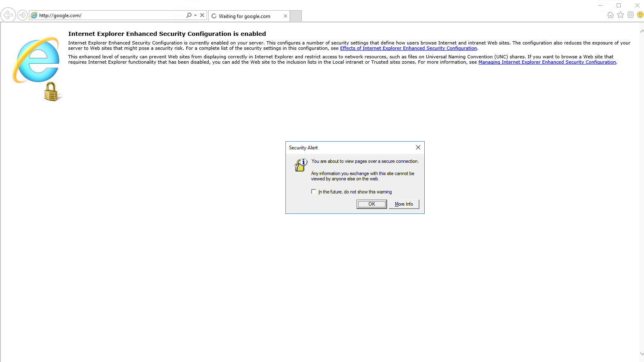Send feedback with the smiley icon
The image size is (644, 362).
click(x=640, y=15)
